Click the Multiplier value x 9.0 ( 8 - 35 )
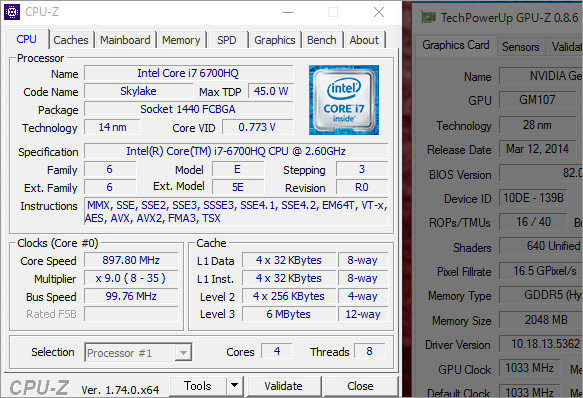The height and width of the screenshot is (398, 583). 131,278
